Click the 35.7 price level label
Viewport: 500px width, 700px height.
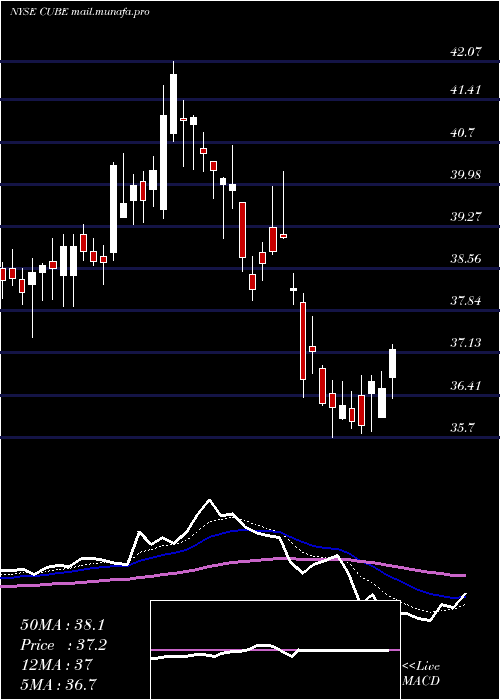[x=463, y=428]
